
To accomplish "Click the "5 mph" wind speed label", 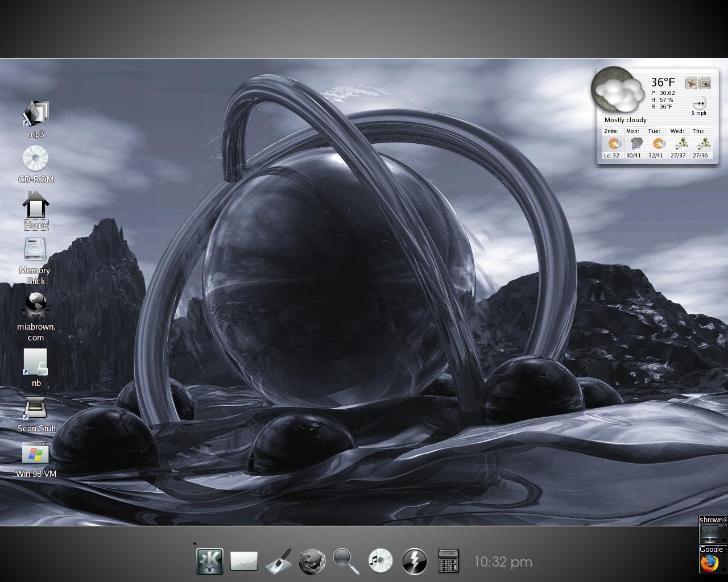I will click(699, 113).
